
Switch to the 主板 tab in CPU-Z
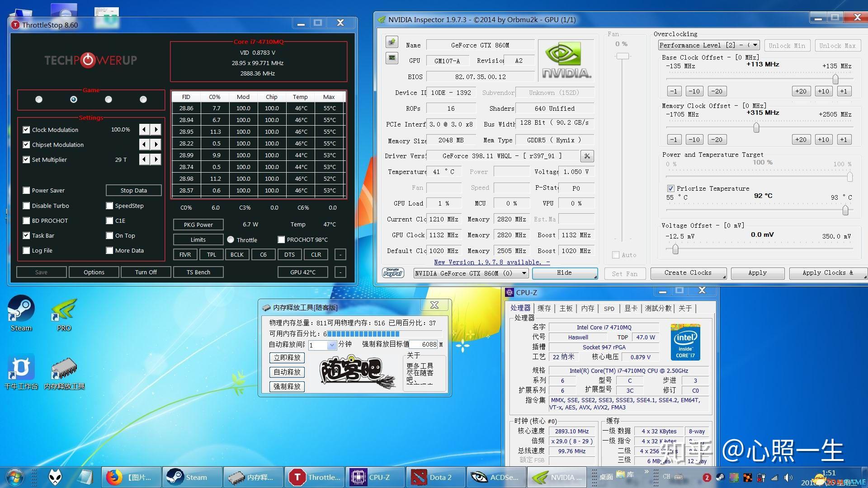coord(566,308)
